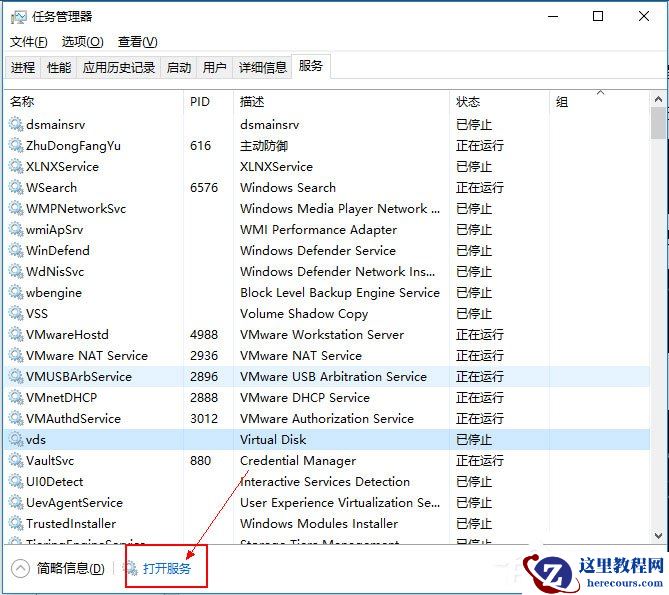
Task: Click 正在运行 status in VMAuthdService row
Action: (x=480, y=418)
